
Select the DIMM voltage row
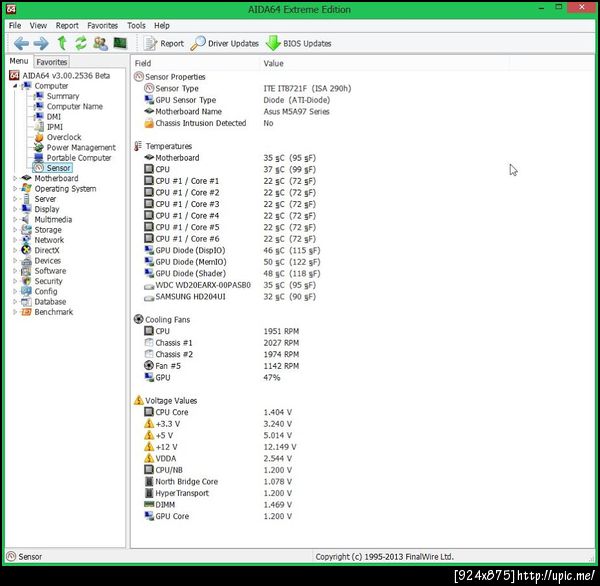[218, 505]
